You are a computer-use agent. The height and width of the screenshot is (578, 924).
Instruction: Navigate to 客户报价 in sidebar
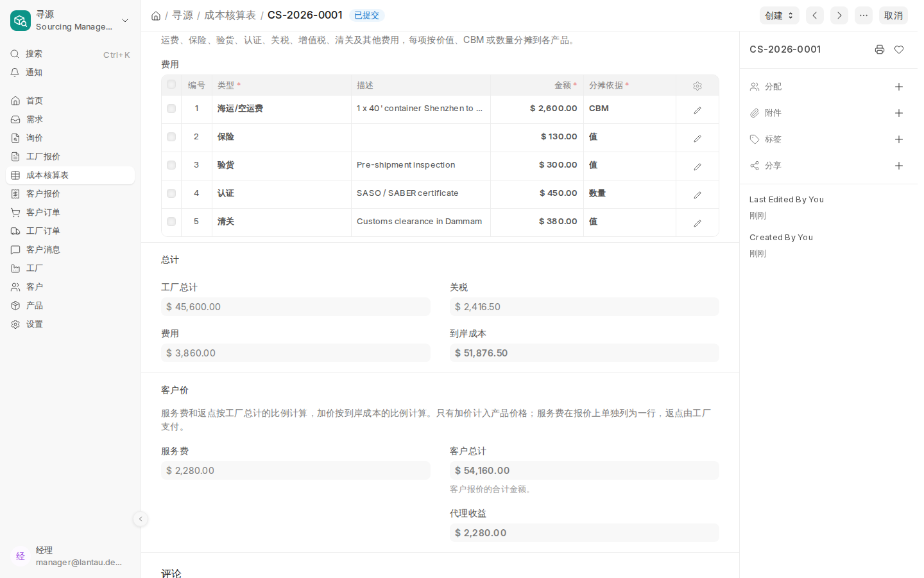(x=71, y=194)
